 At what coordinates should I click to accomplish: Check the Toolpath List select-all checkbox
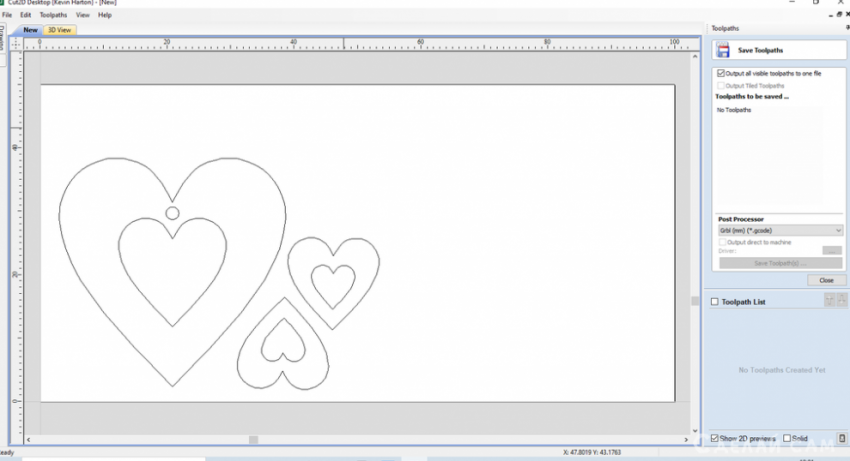click(713, 301)
